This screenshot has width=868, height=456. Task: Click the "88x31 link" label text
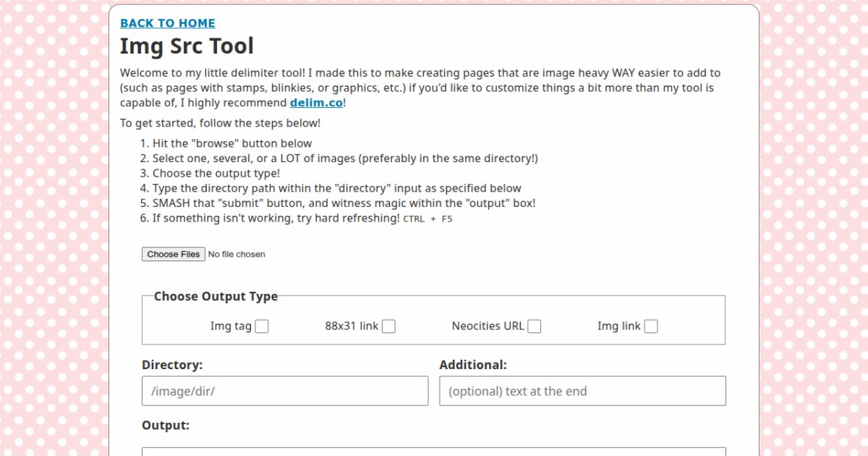(x=352, y=326)
